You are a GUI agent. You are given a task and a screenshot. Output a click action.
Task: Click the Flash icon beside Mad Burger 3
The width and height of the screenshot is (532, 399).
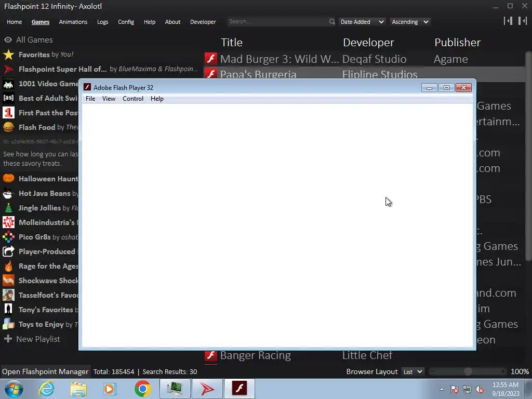(211, 59)
